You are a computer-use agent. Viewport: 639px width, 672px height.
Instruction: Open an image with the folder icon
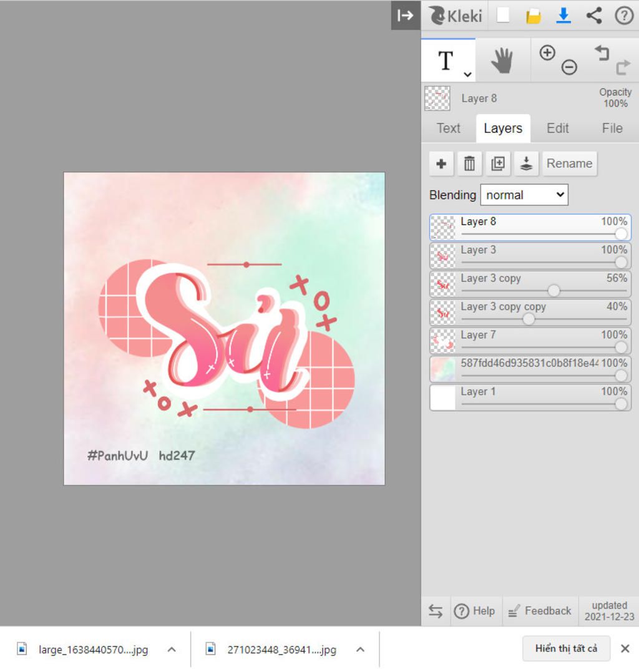pos(533,16)
